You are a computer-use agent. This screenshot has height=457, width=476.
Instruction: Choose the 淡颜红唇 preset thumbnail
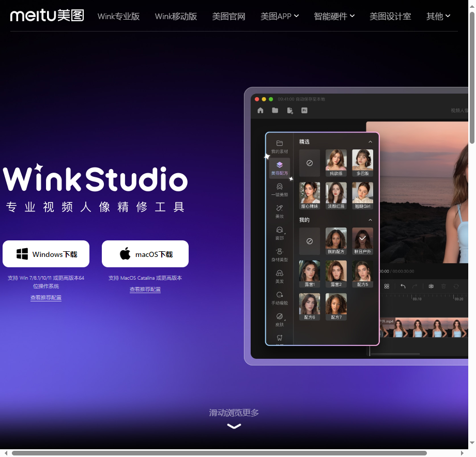336,196
